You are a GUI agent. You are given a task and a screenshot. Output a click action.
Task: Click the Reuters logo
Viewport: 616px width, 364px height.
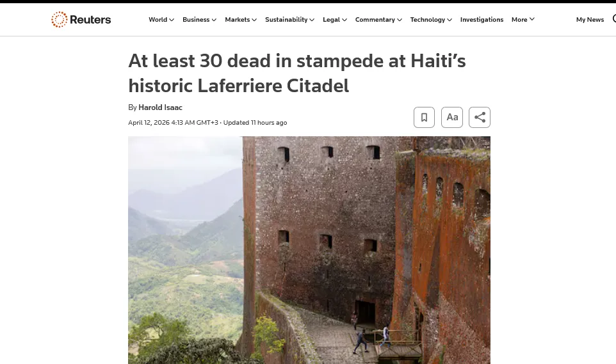pos(81,19)
